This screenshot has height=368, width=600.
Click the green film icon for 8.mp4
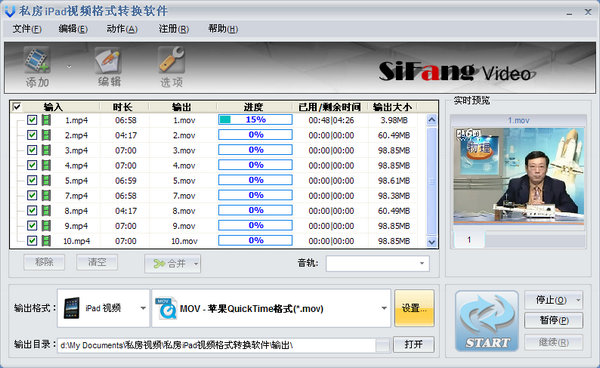pos(46,211)
